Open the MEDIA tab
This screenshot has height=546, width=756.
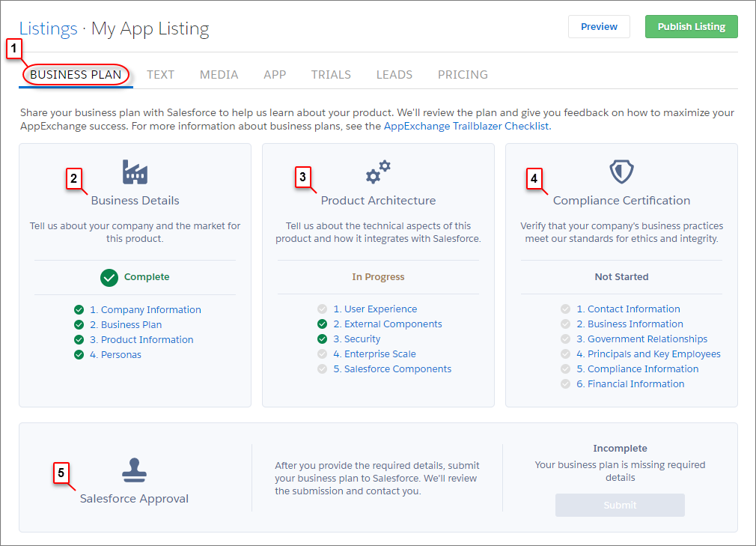click(219, 75)
